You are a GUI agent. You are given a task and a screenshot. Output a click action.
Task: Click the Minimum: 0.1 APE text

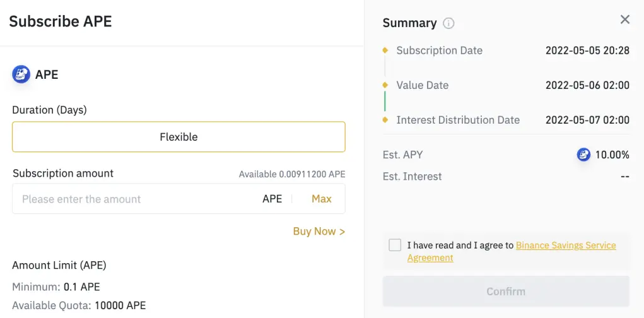(x=56, y=287)
